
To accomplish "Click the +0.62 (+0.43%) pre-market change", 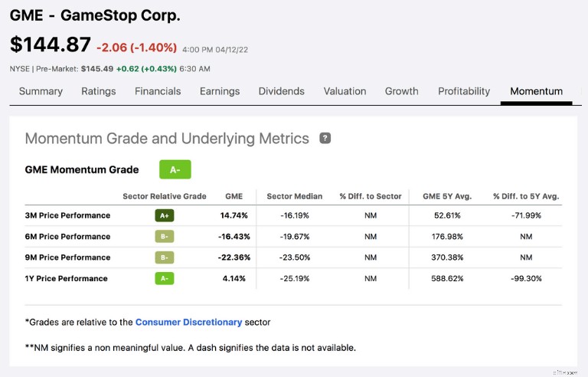I will [x=146, y=69].
